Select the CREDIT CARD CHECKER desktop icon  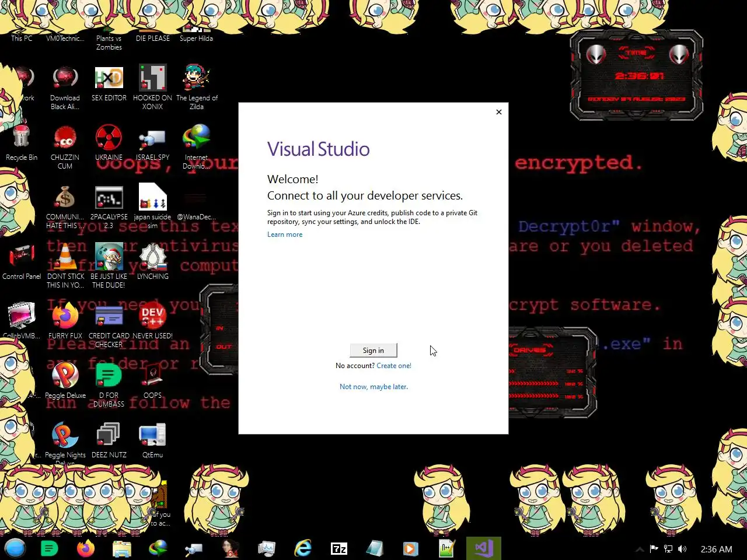(109, 325)
